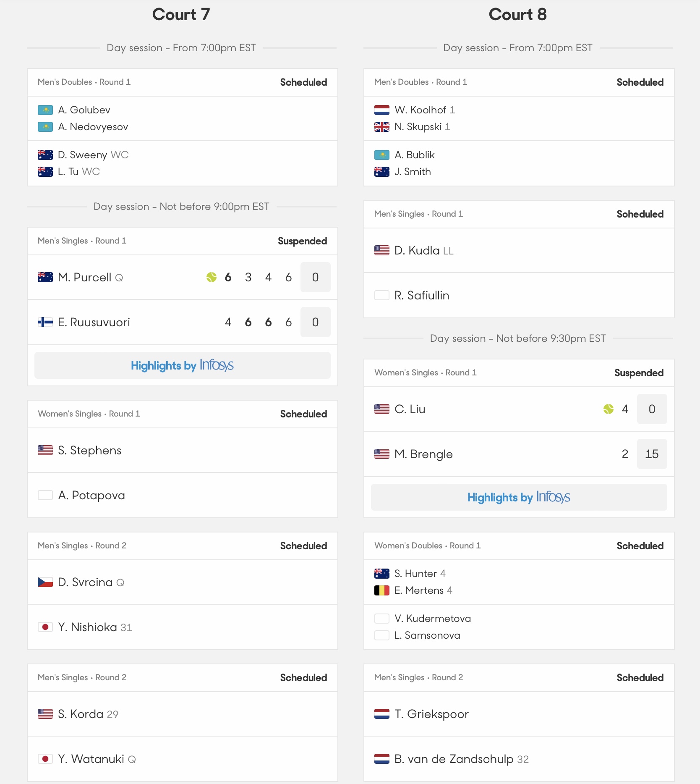Click the Netherlands flag beside T. Griekspoor
This screenshot has height=784, width=700.
(382, 714)
